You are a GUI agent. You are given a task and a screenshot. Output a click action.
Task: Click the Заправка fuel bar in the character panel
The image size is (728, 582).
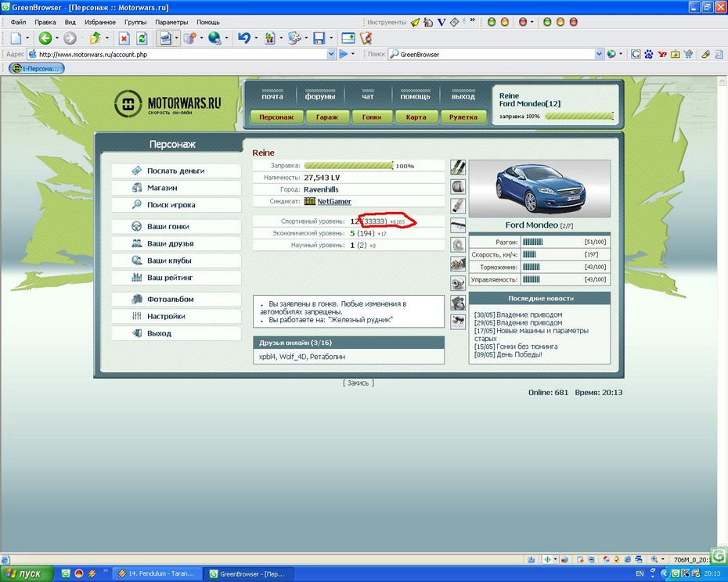click(x=348, y=166)
